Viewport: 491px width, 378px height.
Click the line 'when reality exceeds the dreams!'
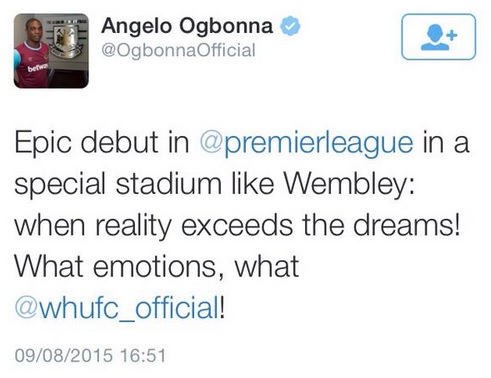[x=237, y=225]
